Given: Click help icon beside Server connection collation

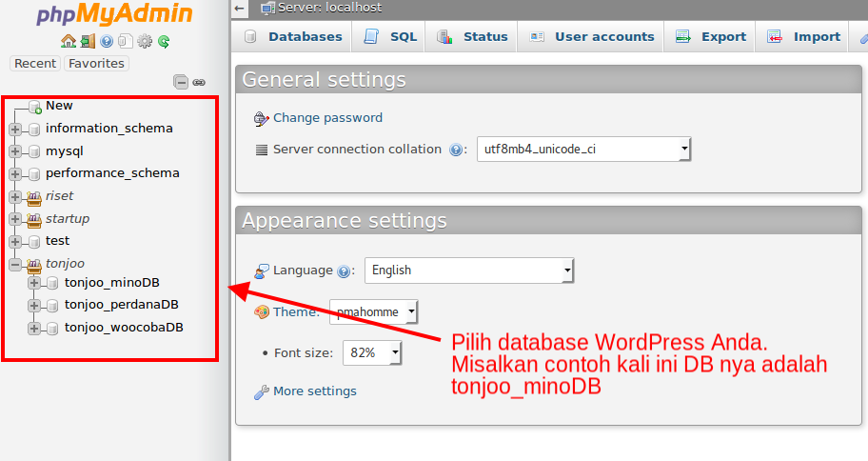Looking at the screenshot, I should click(x=456, y=150).
